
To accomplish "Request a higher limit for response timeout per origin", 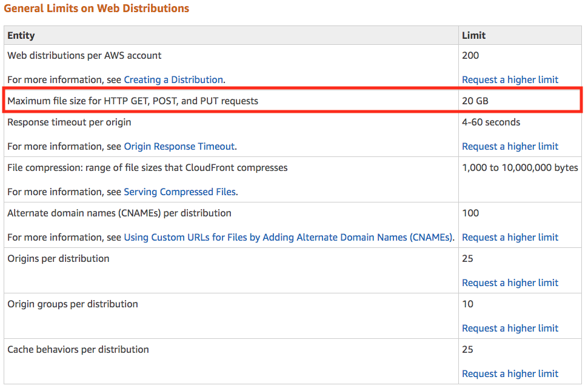I will click(x=510, y=146).
